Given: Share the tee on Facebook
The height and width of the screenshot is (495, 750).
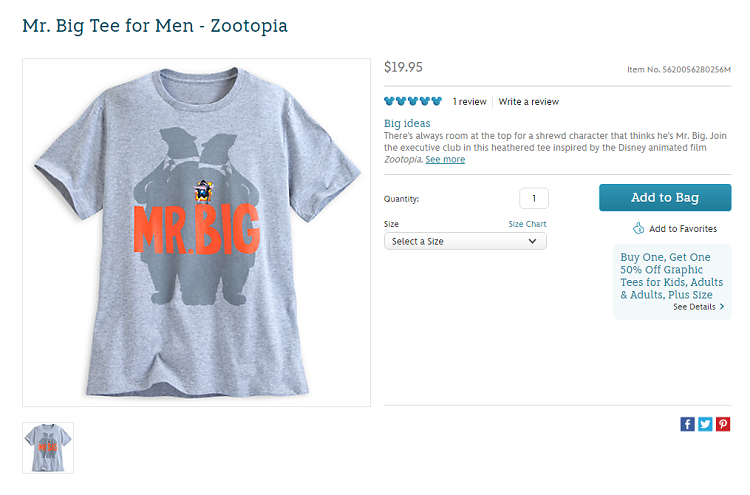Looking at the screenshot, I should (x=687, y=424).
